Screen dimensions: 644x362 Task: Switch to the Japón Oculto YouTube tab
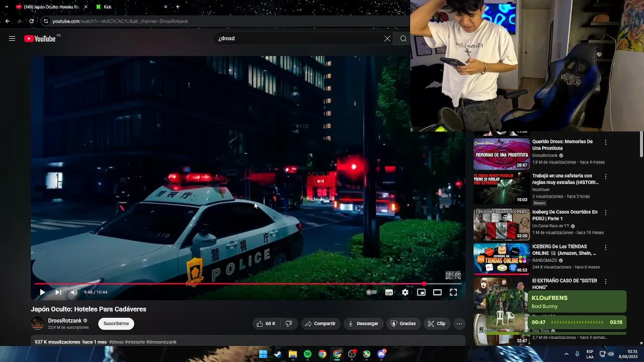click(x=48, y=7)
